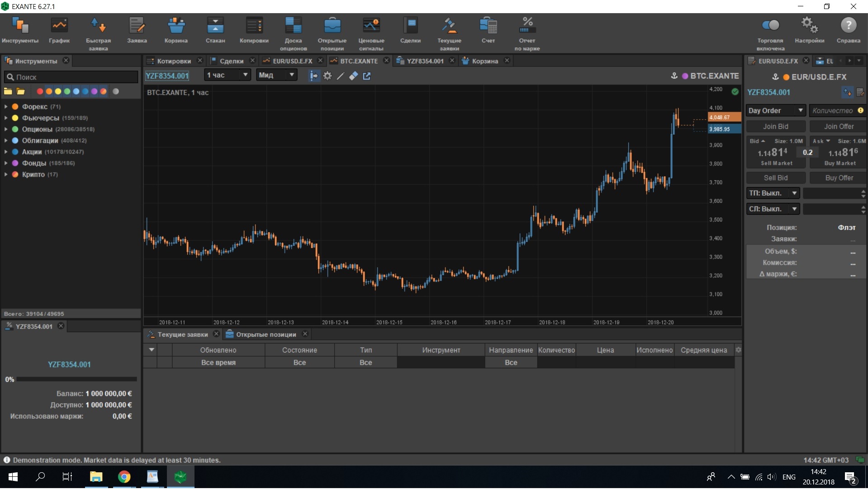Open the orders table filter dropdown arrow

pos(152,350)
